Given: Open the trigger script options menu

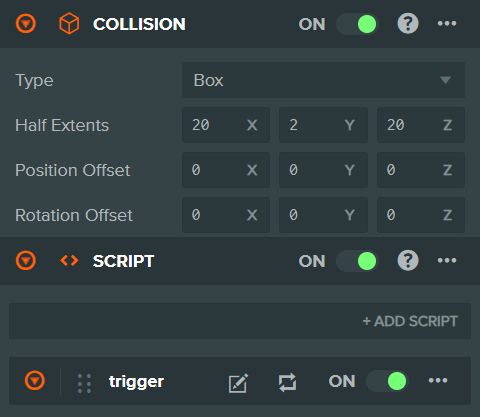Looking at the screenshot, I should tap(438, 380).
